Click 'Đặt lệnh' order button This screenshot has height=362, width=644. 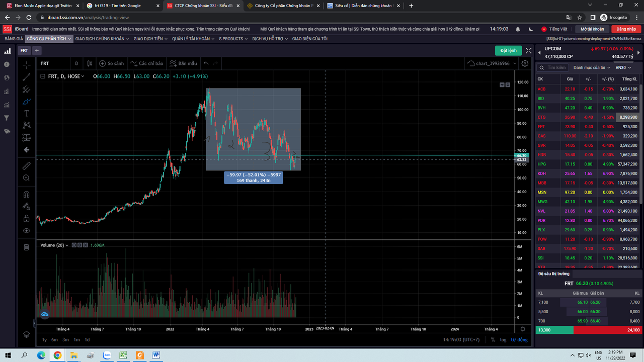pyautogui.click(x=508, y=50)
